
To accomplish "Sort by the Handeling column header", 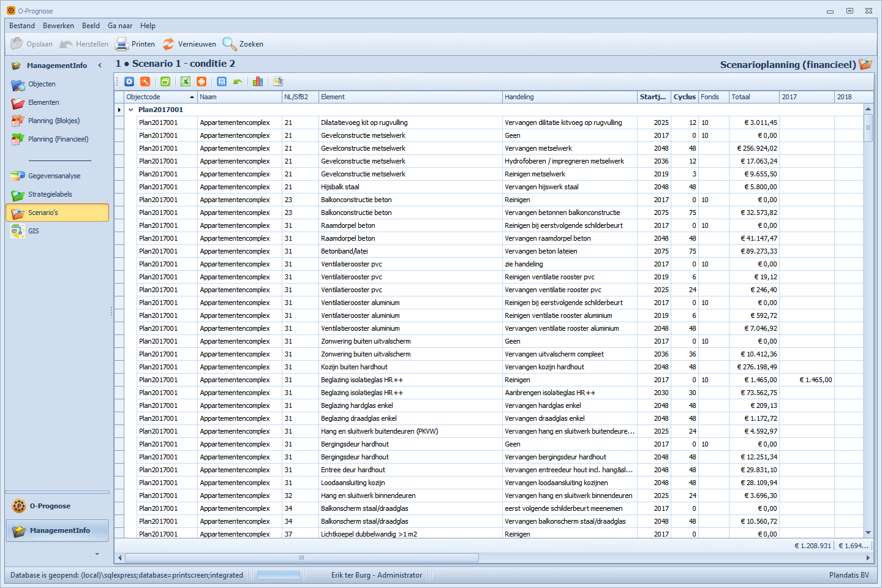I will 570,97.
